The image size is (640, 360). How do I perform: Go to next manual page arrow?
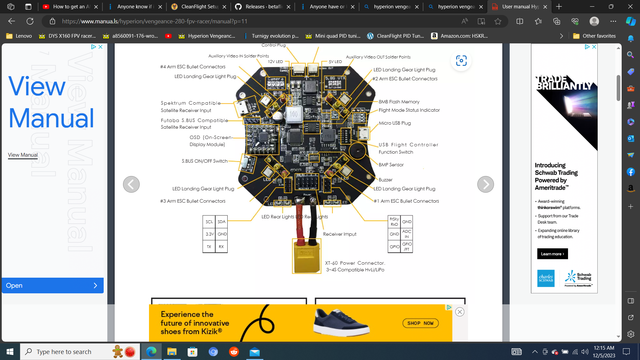click(x=485, y=184)
